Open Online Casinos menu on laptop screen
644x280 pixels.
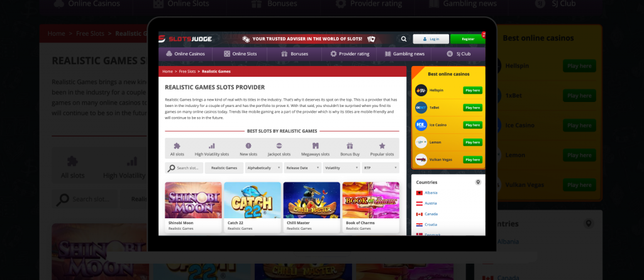click(x=186, y=54)
